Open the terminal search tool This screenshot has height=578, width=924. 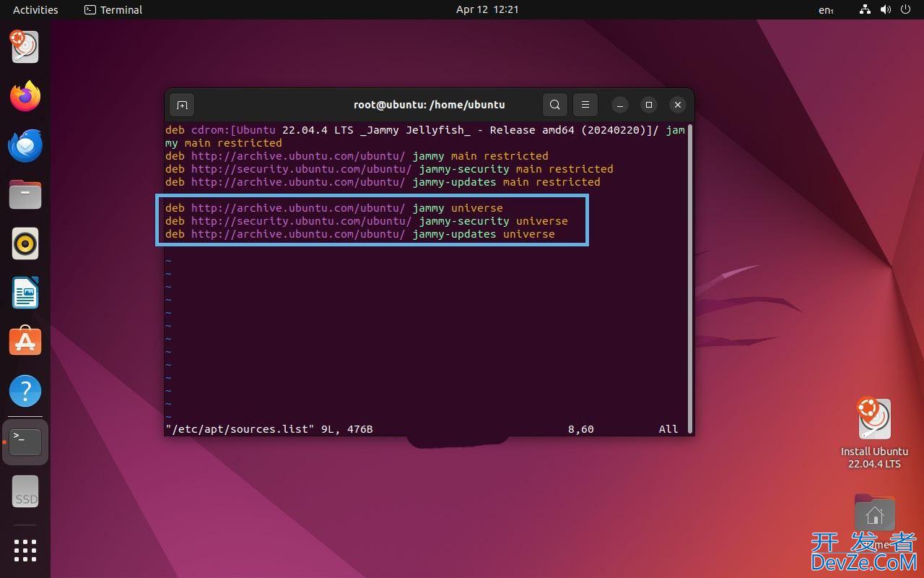(554, 105)
